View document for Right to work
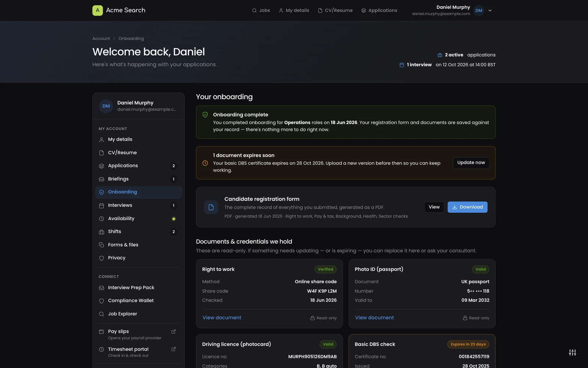Viewport: 588px width, 368px height. point(222,318)
